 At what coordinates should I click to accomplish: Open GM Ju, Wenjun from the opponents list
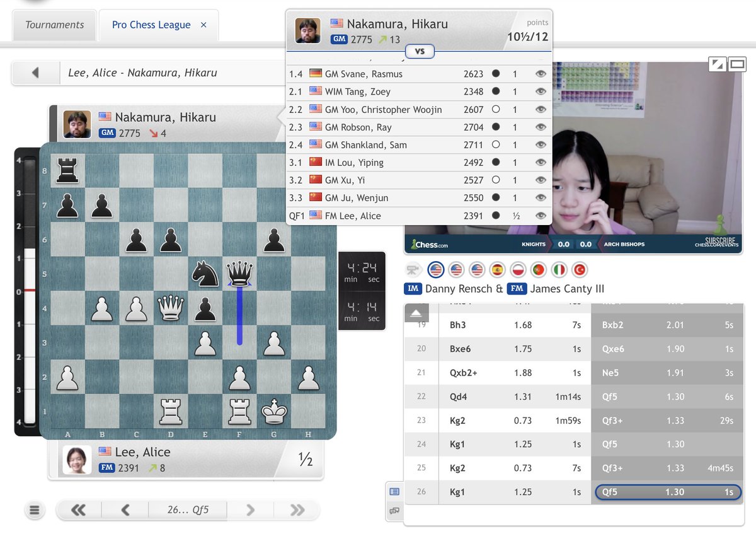357,197
